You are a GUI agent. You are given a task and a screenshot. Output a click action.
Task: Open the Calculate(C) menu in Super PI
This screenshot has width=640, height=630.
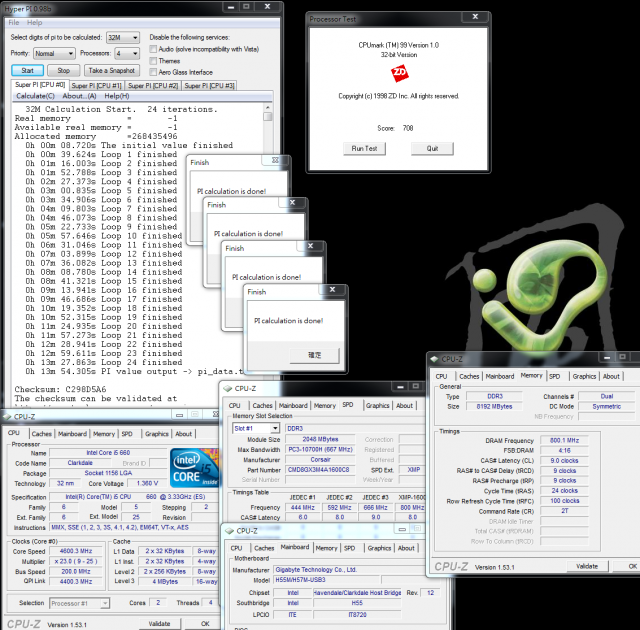(x=35, y=96)
